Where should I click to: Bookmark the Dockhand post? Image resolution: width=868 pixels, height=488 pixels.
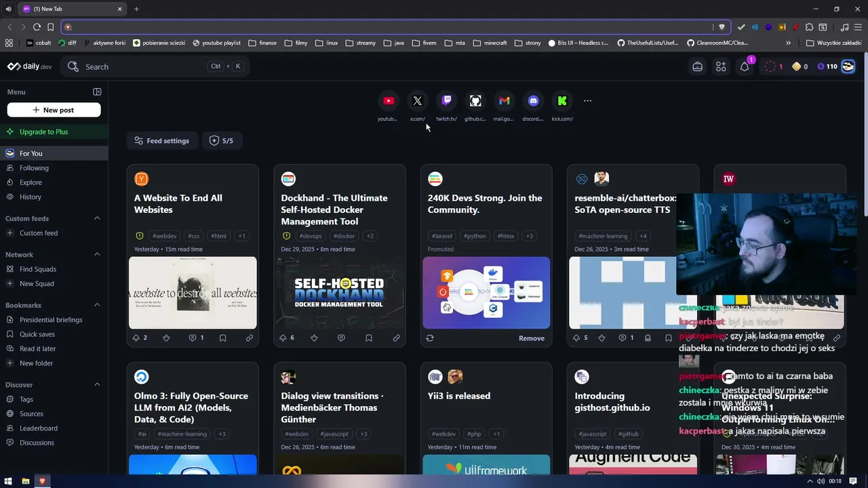(x=369, y=338)
